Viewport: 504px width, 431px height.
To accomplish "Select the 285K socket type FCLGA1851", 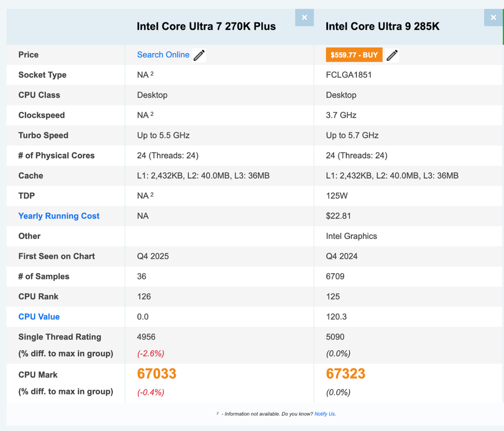I will pos(349,75).
